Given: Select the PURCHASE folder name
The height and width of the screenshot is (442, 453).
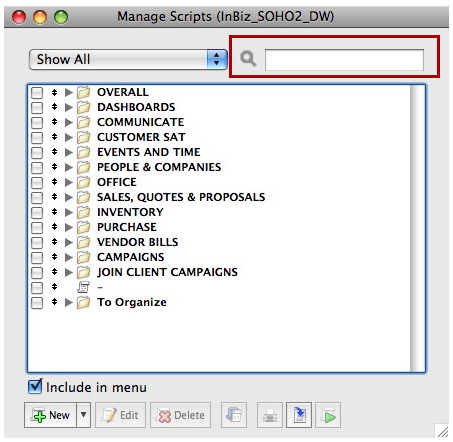Looking at the screenshot, I should click(127, 227).
